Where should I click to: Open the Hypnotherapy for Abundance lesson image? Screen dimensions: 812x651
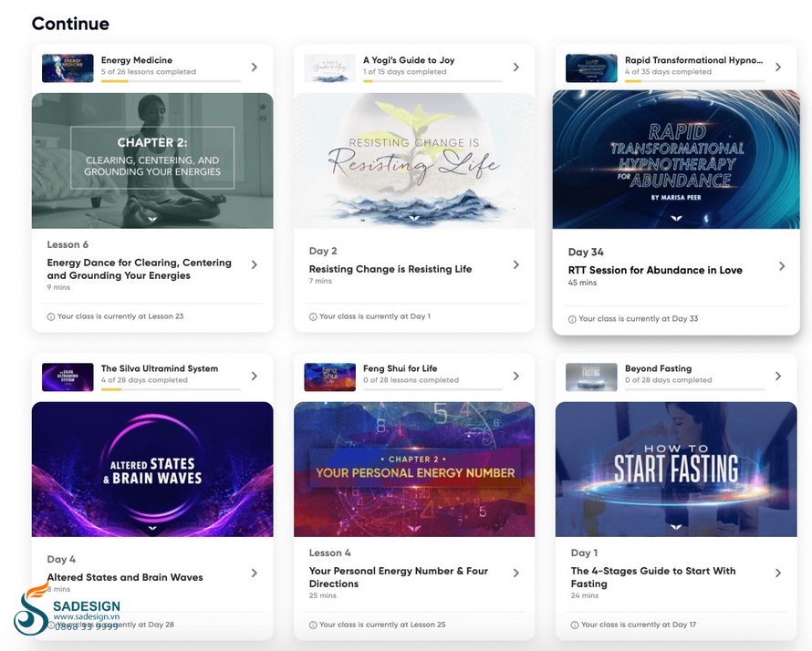tap(676, 160)
